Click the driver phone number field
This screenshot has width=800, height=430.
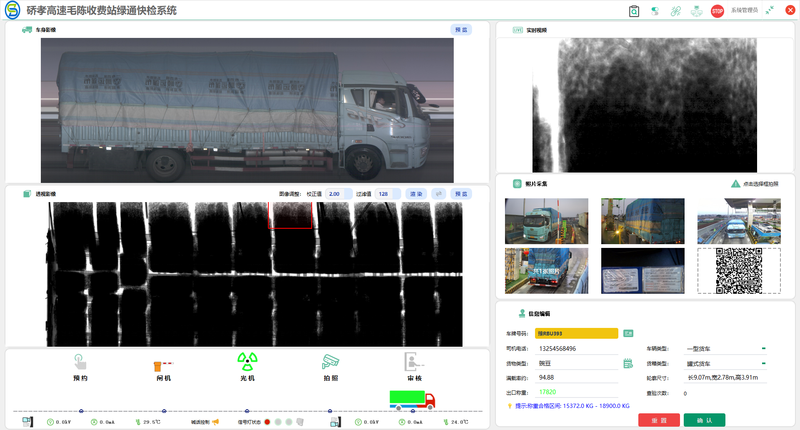[577, 348]
